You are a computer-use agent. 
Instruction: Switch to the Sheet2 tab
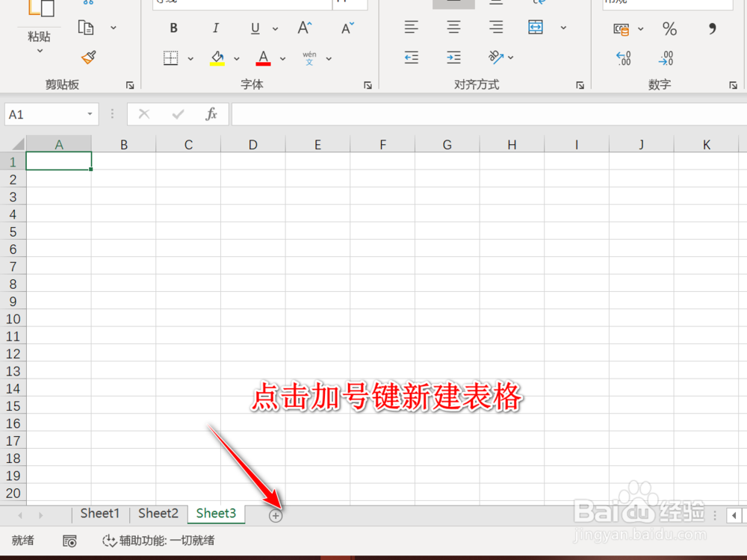[x=158, y=514]
